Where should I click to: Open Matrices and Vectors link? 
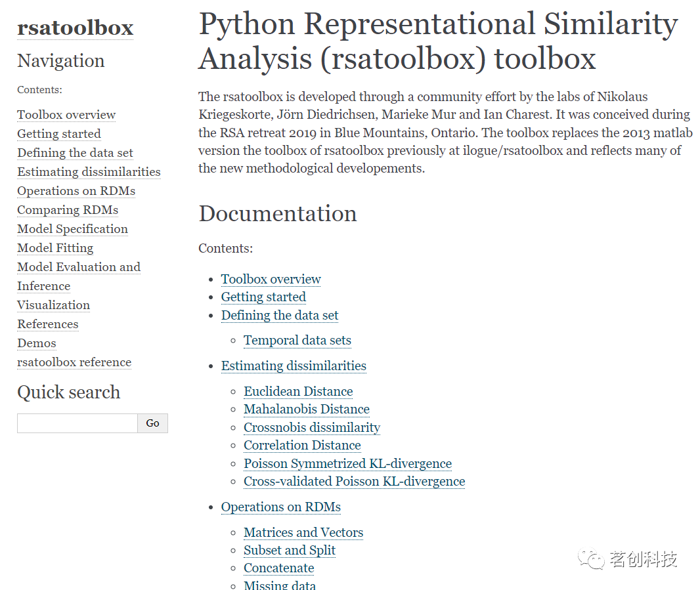pyautogui.click(x=303, y=532)
